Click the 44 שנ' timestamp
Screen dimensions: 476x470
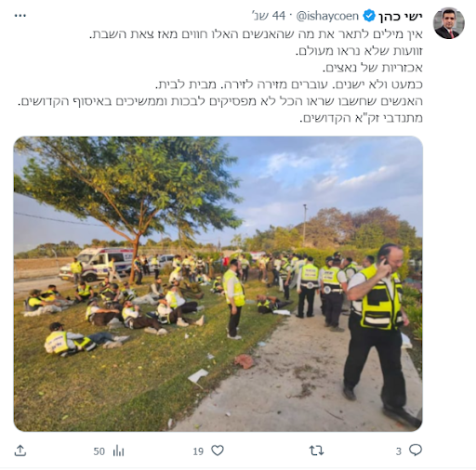coord(269,16)
